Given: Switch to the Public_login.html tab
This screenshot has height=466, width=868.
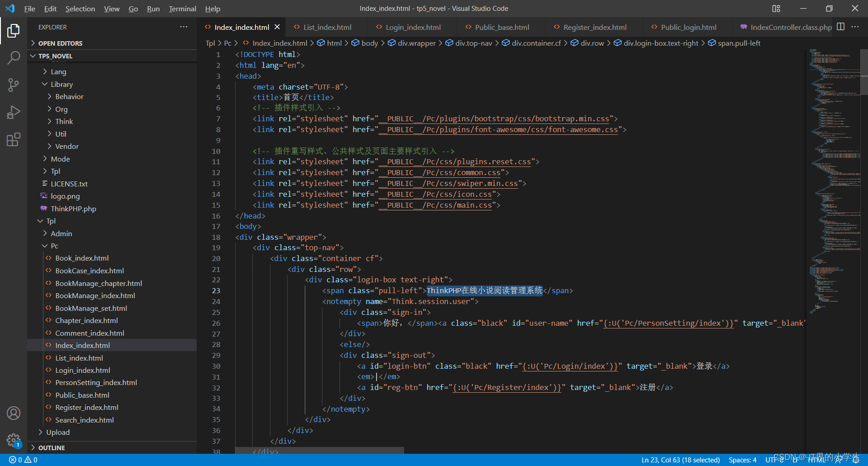Looking at the screenshot, I should [688, 27].
